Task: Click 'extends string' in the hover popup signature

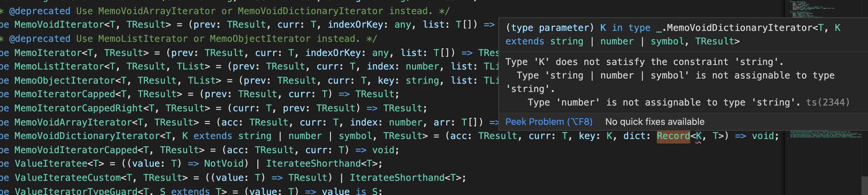Action: [544, 41]
